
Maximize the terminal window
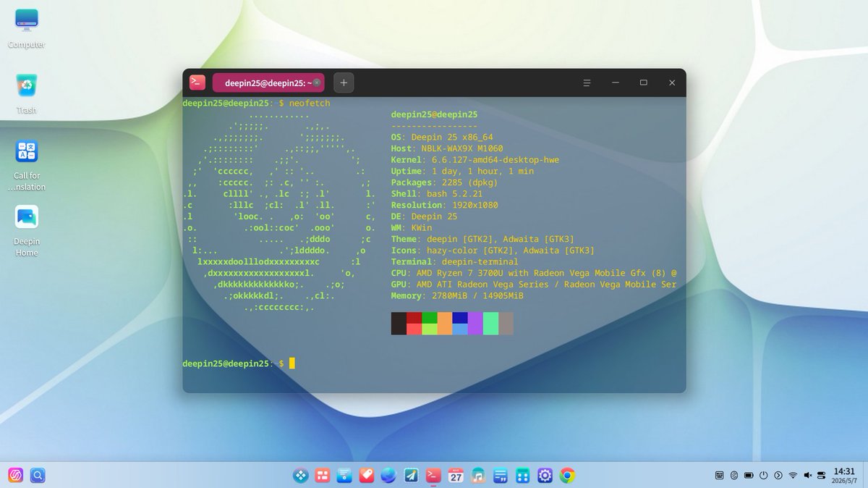pyautogui.click(x=643, y=83)
